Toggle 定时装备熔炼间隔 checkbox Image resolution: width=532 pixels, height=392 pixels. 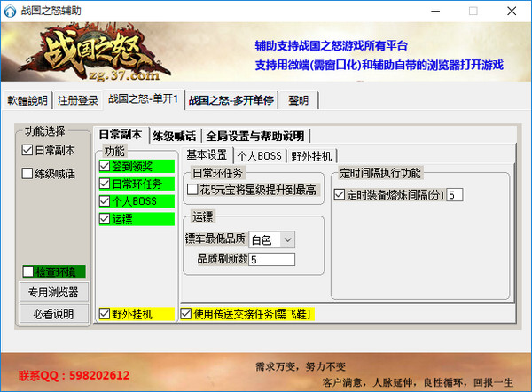(340, 195)
